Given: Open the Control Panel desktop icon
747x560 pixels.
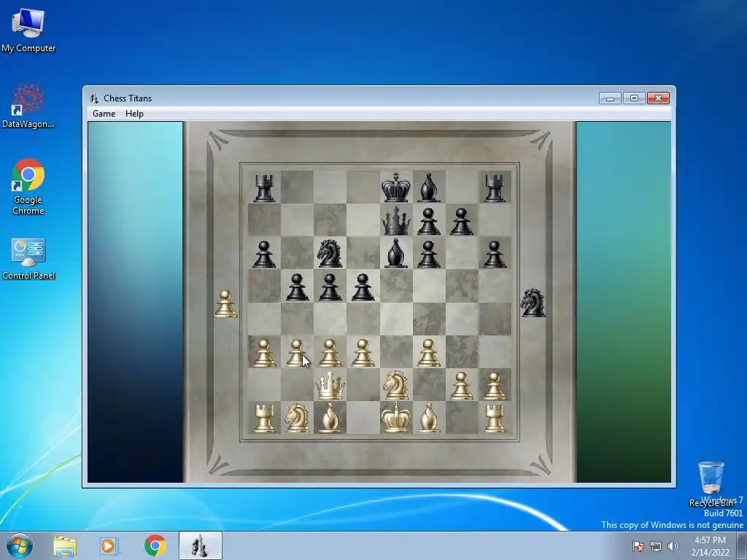Looking at the screenshot, I should pyautogui.click(x=28, y=259).
